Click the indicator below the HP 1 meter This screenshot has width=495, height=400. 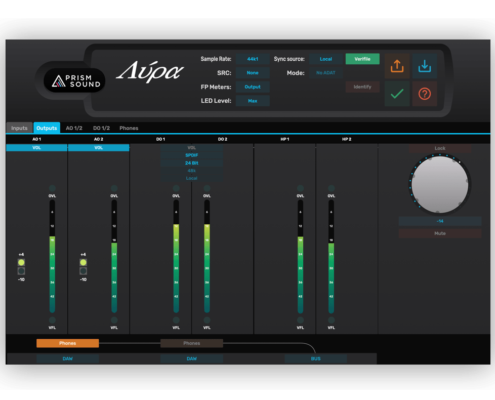click(x=300, y=320)
